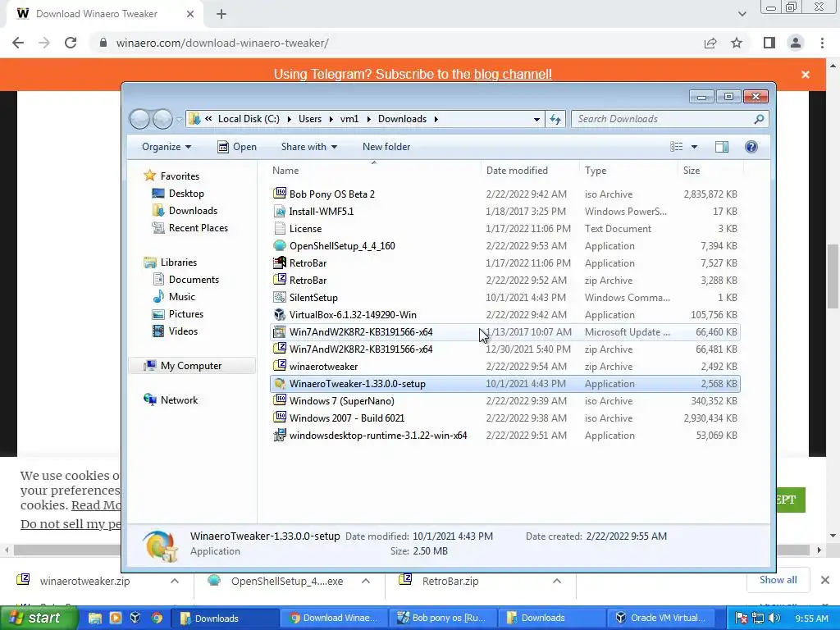
Task: Close the Chrome downloads shelf
Action: pos(825,580)
